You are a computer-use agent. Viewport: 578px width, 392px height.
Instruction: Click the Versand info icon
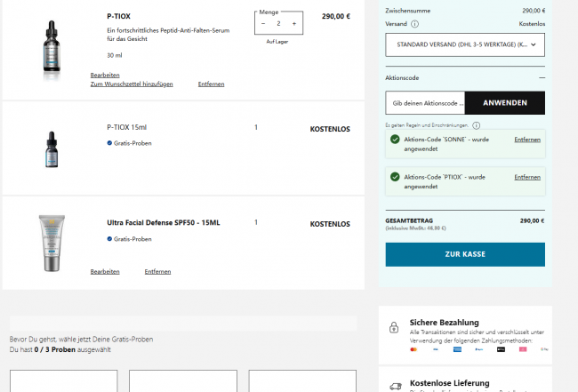[x=414, y=24]
